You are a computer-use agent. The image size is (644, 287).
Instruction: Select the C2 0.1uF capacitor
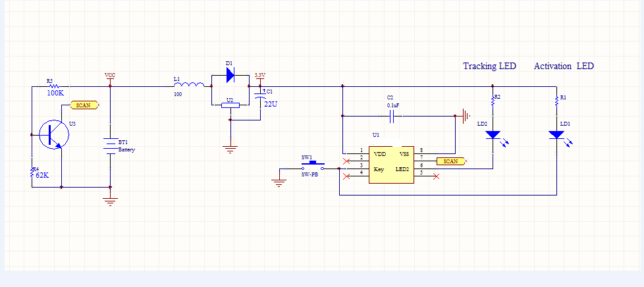392,117
